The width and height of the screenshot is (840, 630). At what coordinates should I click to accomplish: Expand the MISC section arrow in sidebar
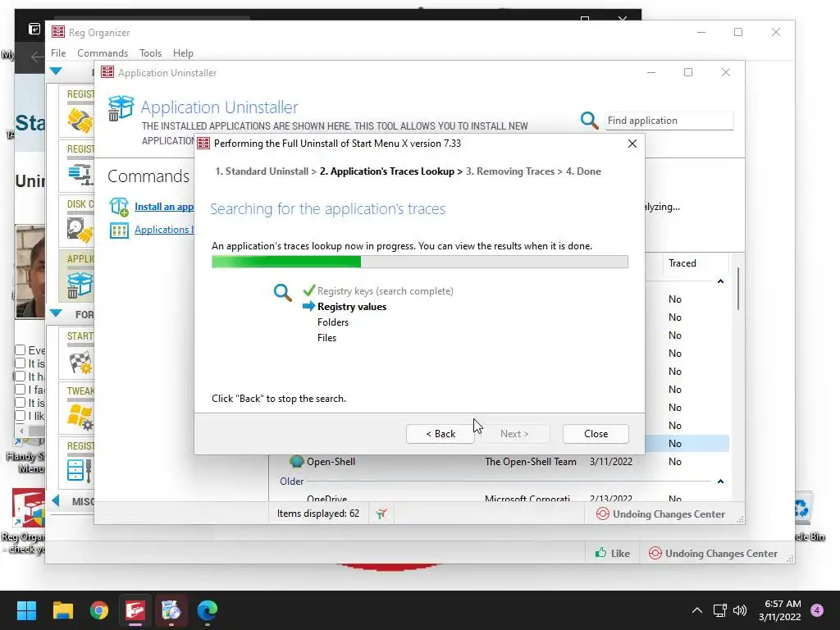(x=56, y=500)
